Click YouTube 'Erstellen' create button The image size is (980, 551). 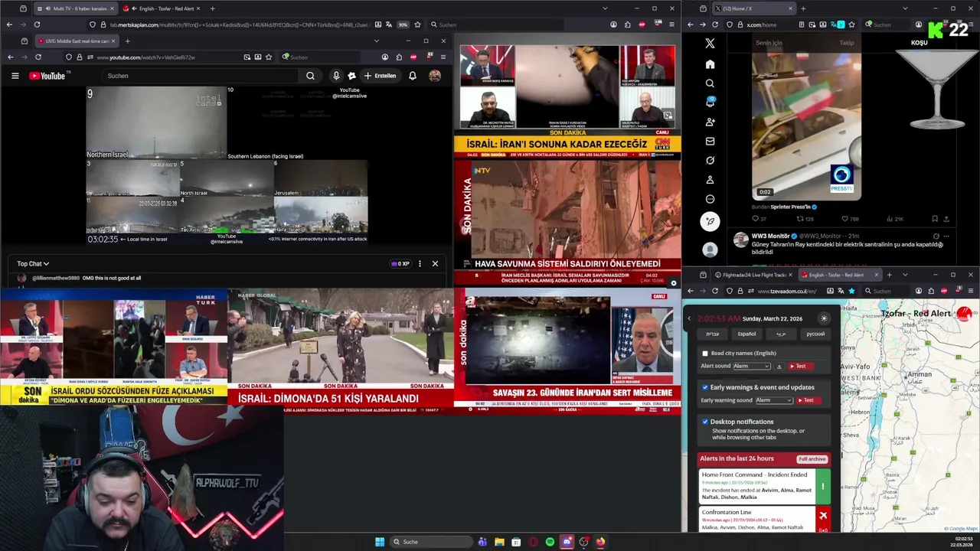click(x=380, y=76)
